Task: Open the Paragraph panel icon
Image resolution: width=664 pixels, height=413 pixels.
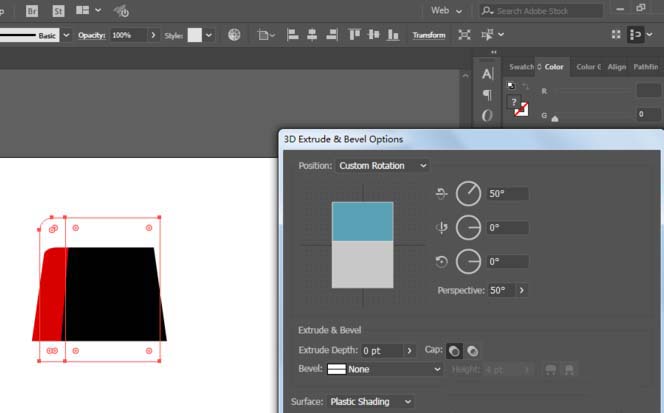Action: 487,94
